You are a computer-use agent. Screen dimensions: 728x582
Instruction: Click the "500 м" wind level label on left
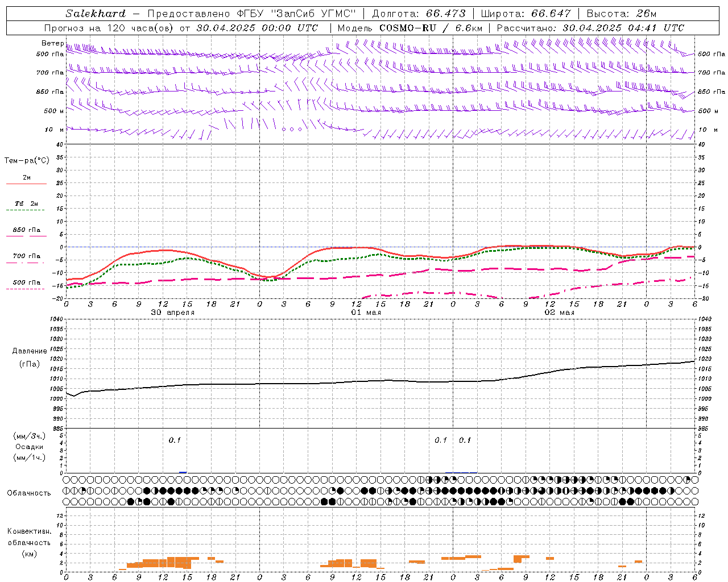(x=54, y=111)
